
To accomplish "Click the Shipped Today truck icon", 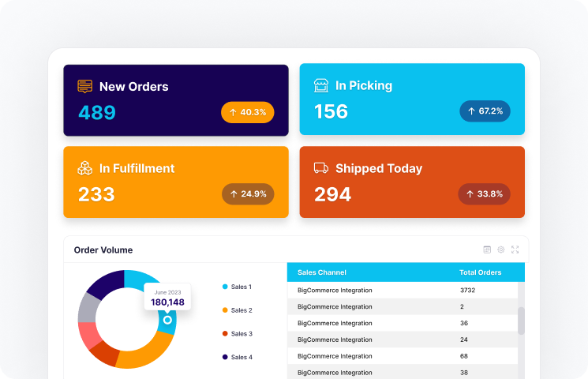I will (x=321, y=167).
